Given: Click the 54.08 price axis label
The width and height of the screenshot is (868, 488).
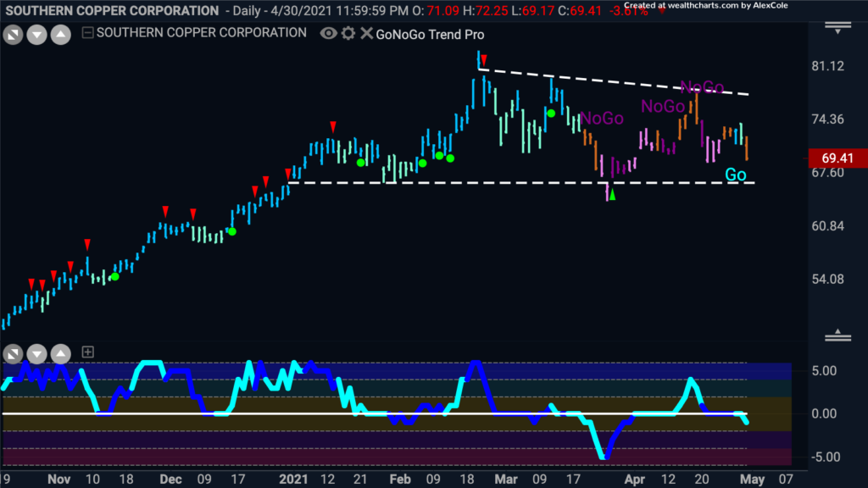Looking at the screenshot, I should click(x=827, y=279).
